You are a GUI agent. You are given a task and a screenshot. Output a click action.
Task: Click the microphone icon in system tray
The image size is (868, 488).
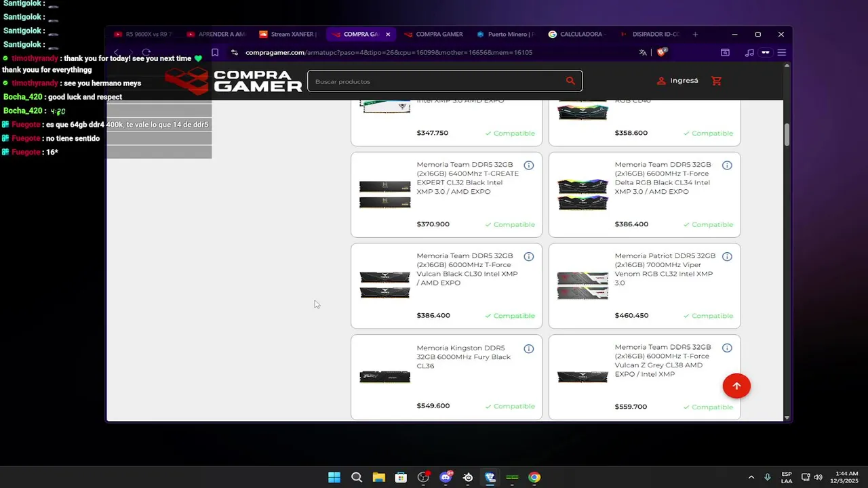tap(768, 477)
